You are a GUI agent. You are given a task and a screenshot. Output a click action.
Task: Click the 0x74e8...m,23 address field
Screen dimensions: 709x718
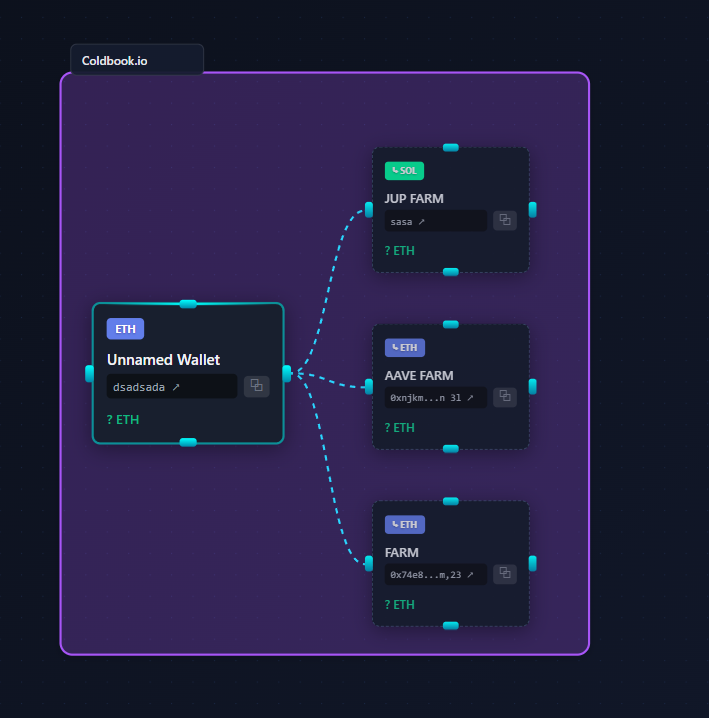436,574
